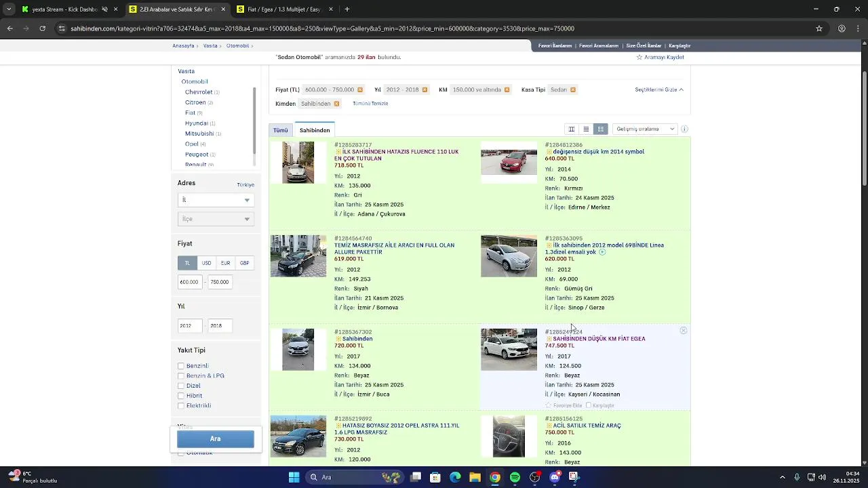The height and width of the screenshot is (488, 868).
Task: Open Favori İlanlarım menu
Action: [x=555, y=45]
